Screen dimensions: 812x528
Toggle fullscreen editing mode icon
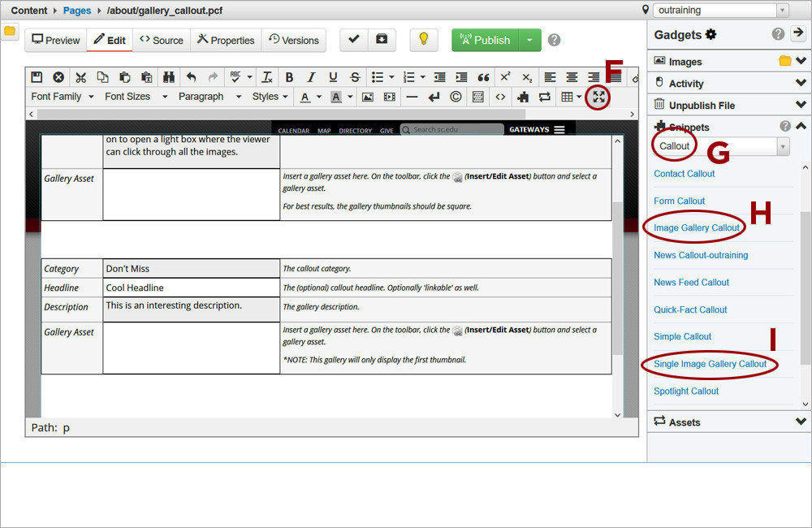pos(599,97)
